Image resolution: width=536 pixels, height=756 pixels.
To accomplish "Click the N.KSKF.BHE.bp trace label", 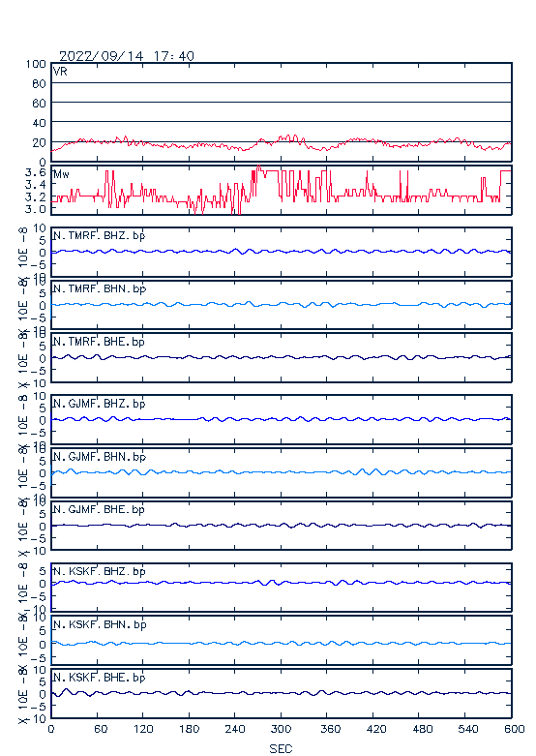I will [x=100, y=678].
